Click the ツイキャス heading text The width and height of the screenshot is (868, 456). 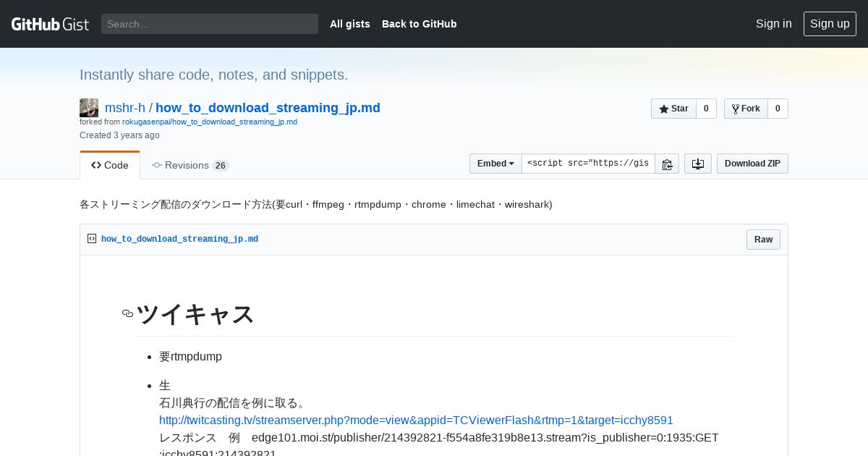[x=195, y=314]
